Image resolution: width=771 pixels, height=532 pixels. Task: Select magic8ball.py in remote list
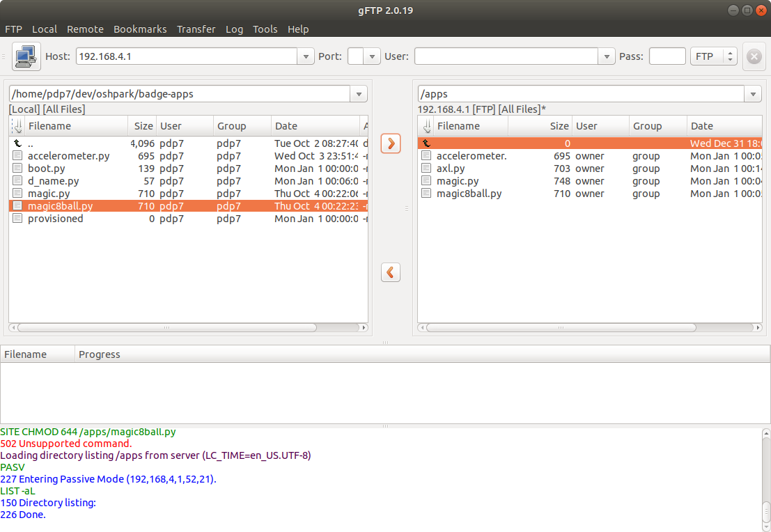tap(469, 194)
